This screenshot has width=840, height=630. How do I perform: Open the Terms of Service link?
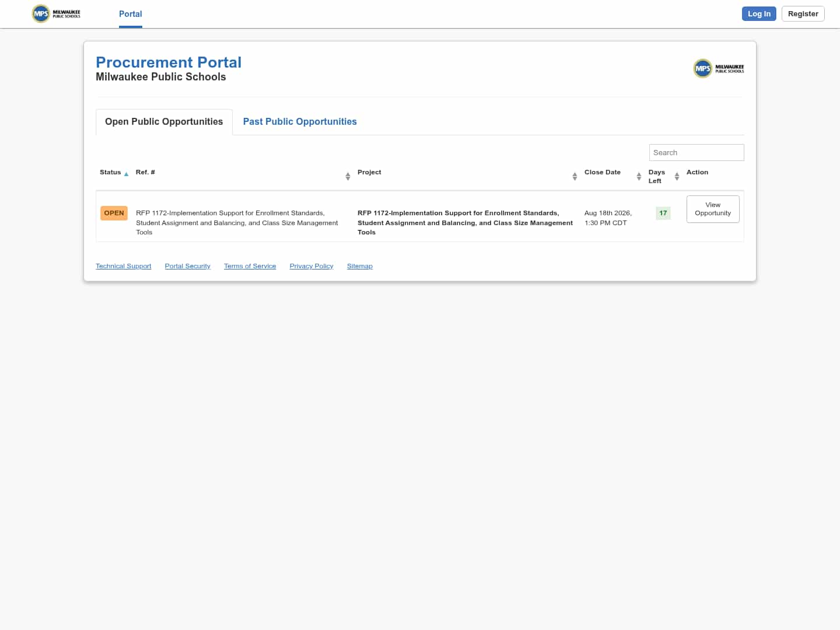coord(250,266)
